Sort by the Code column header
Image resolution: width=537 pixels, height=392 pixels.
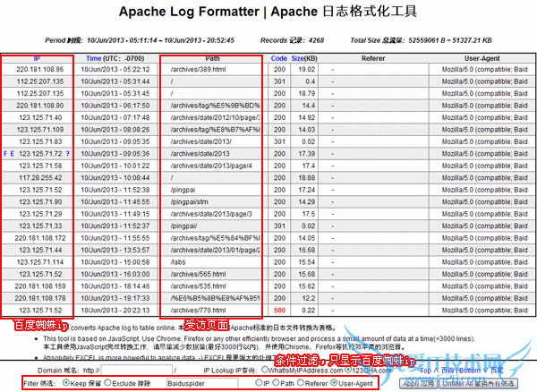(278, 58)
